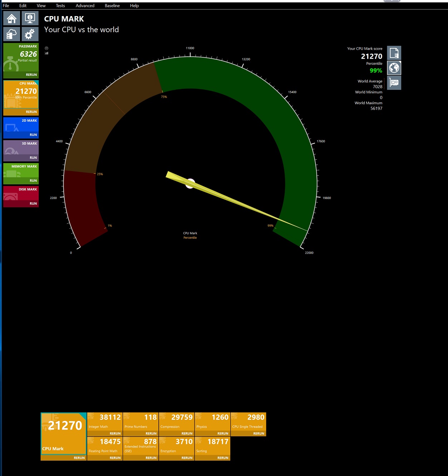Select the Prime Numbers 118 result
This screenshot has height=476, width=448.
coord(141,422)
